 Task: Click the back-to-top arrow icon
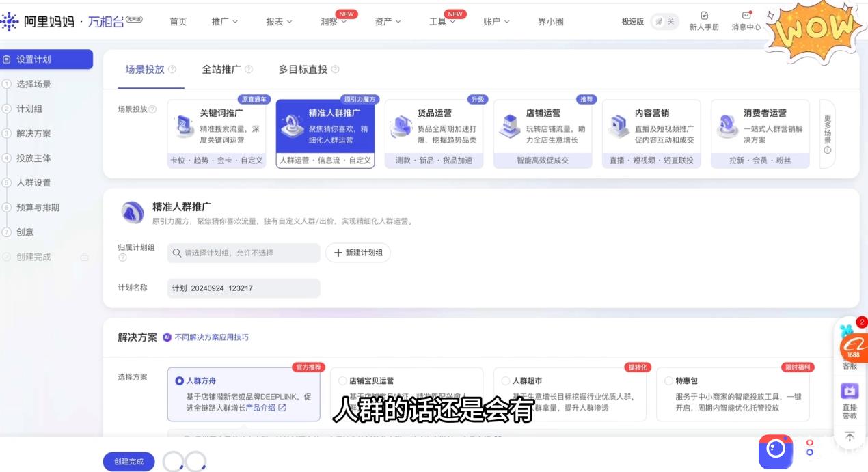[x=850, y=437]
